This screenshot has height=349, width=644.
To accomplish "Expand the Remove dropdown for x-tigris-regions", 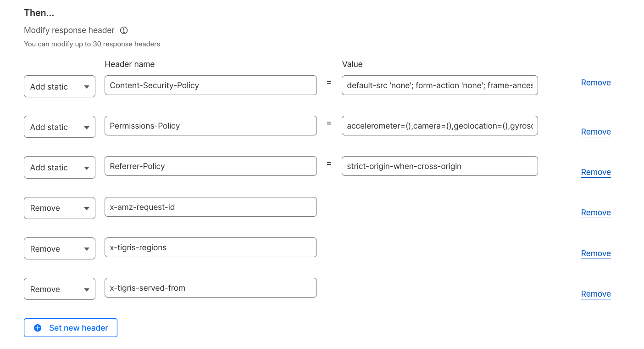I will pyautogui.click(x=60, y=248).
